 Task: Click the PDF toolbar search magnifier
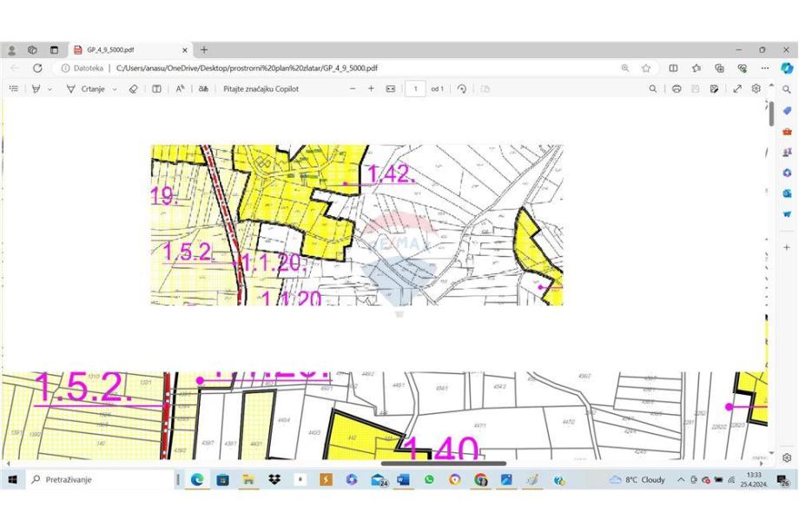653,89
